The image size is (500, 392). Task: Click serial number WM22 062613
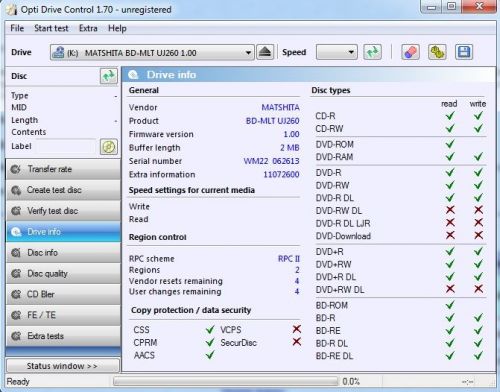271,161
